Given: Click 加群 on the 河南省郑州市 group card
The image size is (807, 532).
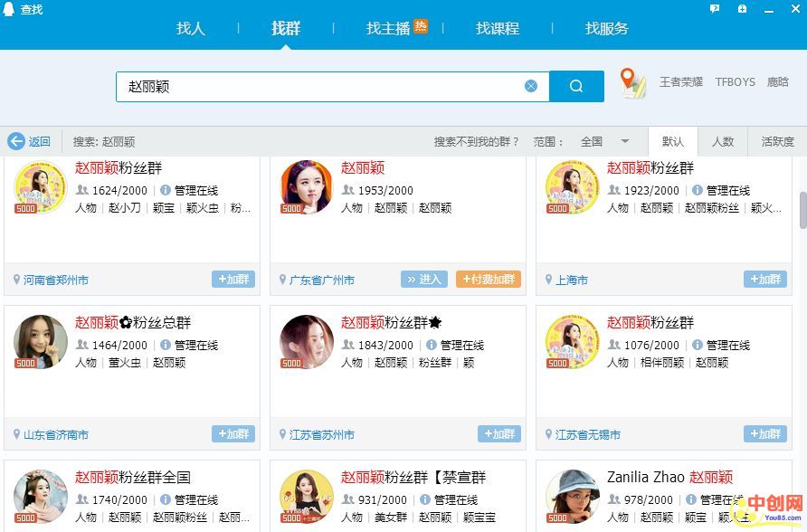Looking at the screenshot, I should coord(233,280).
